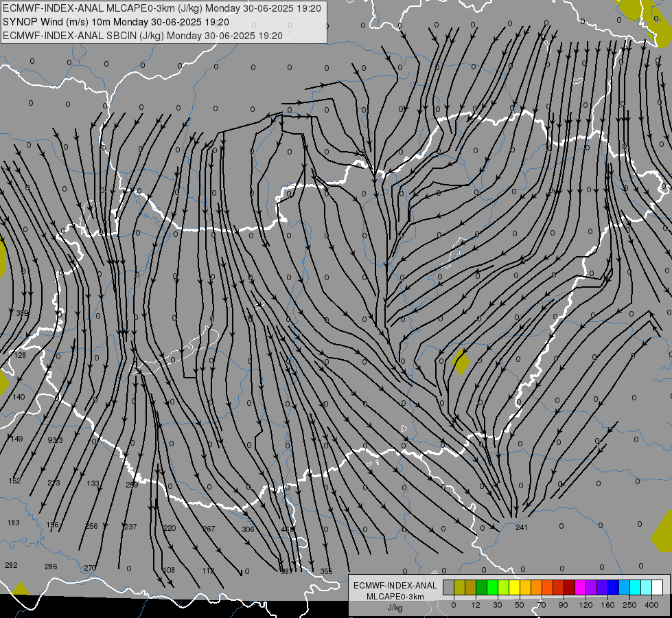Click the map value 108

pos(170,570)
